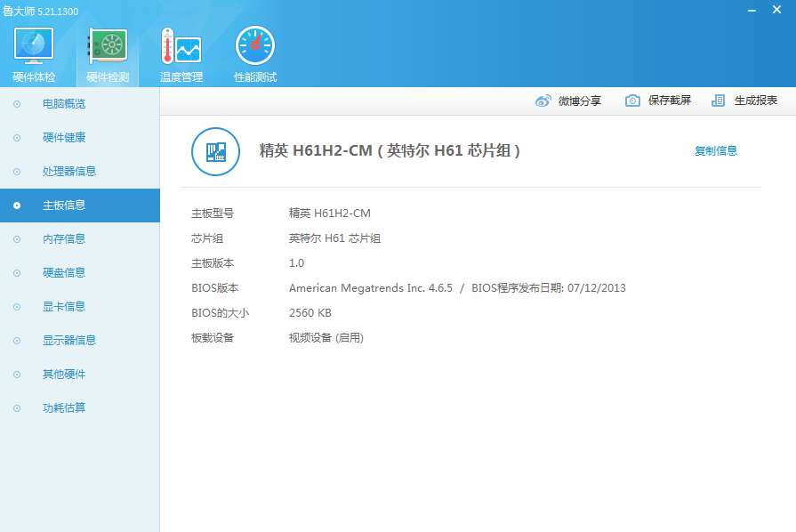Click the 板载设备 label

pyautogui.click(x=213, y=337)
